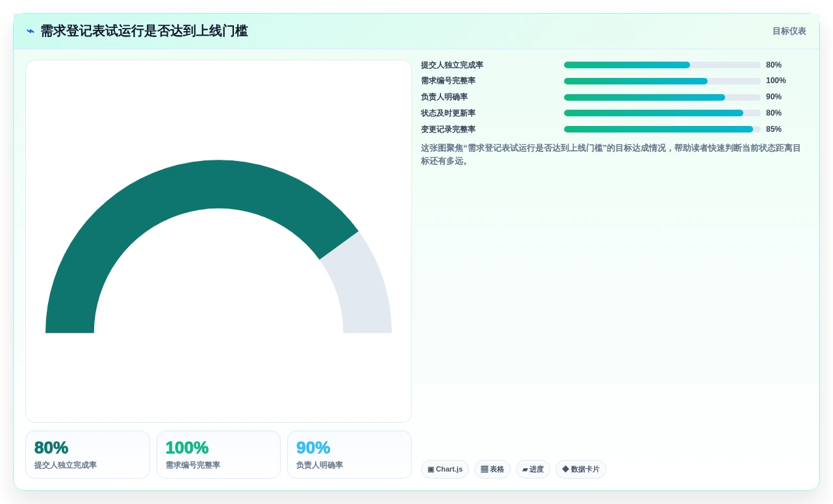The height and width of the screenshot is (504, 833).
Task: Click the Chart.js tag chip
Action: pyautogui.click(x=445, y=470)
